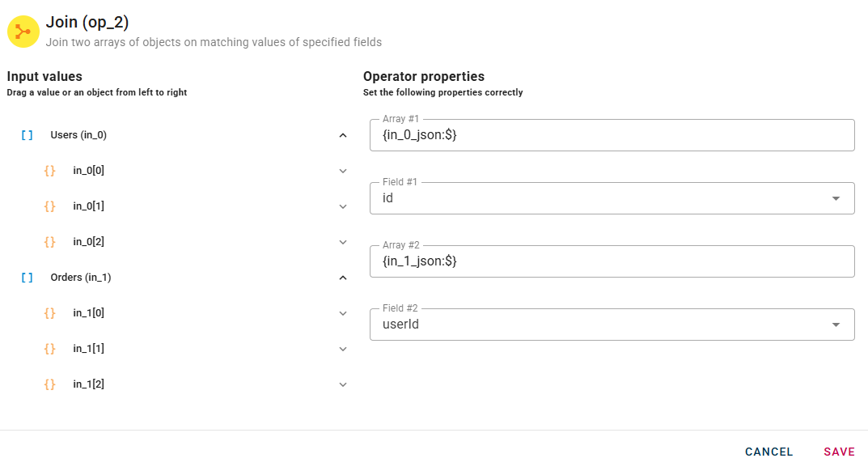This screenshot has width=868, height=471.
Task: Select the in_1[2] tree item label
Action: coord(89,384)
